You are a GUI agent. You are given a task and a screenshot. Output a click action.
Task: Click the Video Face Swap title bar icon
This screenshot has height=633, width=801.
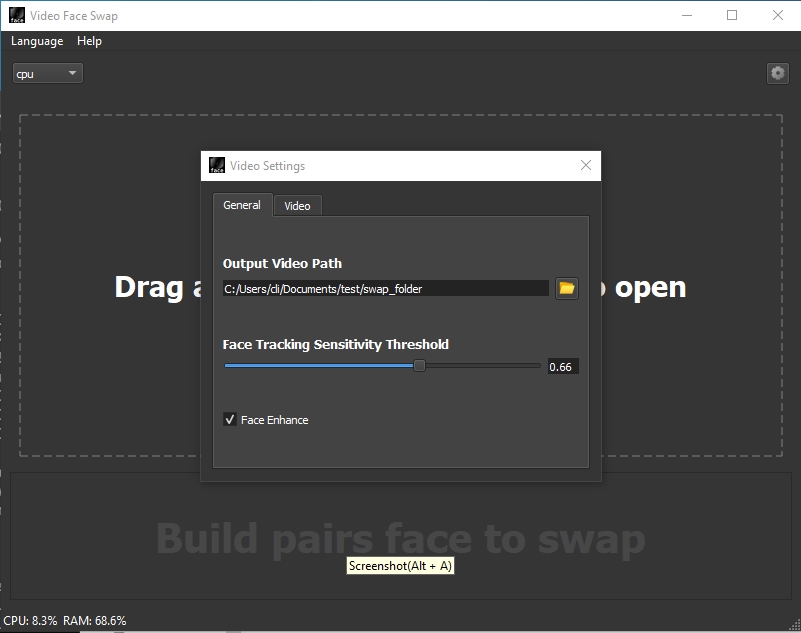point(16,15)
